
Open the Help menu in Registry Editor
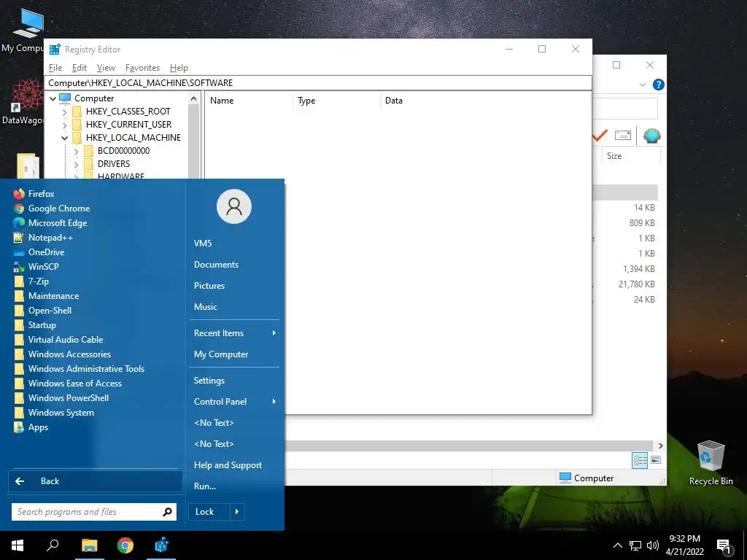(179, 68)
